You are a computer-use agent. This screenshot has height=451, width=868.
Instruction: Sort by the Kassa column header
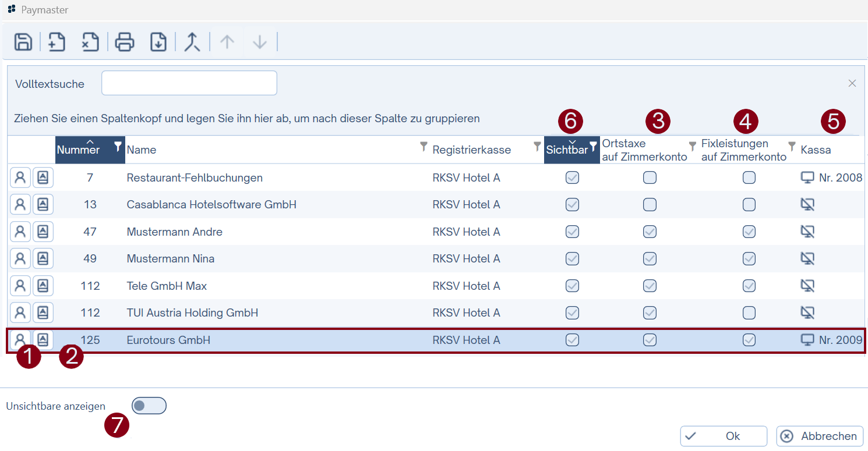tap(816, 150)
